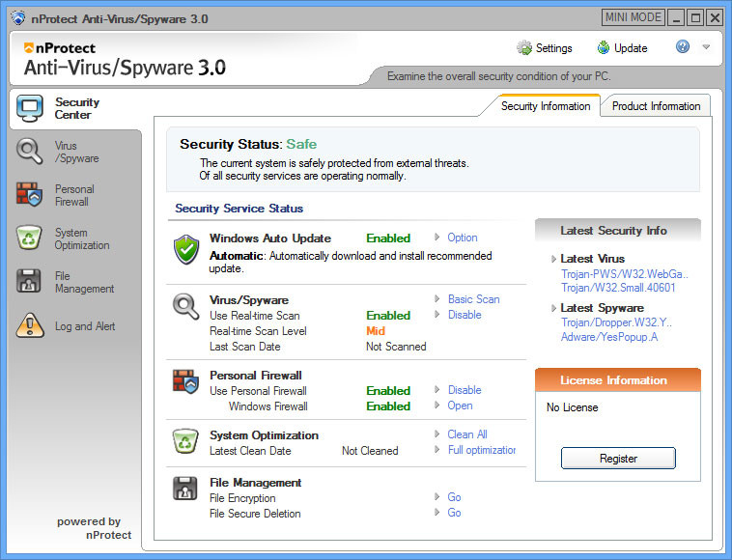Click Full optimization link
732x560 pixels.
pos(482,450)
